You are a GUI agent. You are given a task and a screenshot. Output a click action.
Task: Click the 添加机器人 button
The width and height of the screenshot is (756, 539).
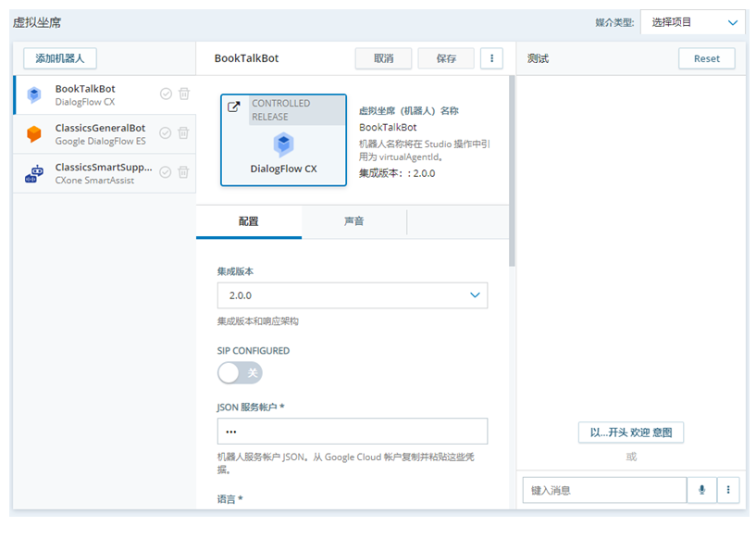60,58
